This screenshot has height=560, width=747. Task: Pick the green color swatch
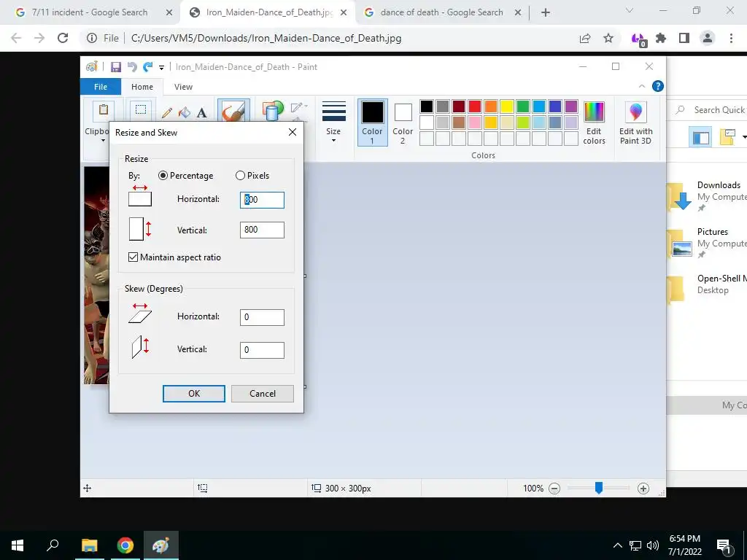pyautogui.click(x=523, y=106)
